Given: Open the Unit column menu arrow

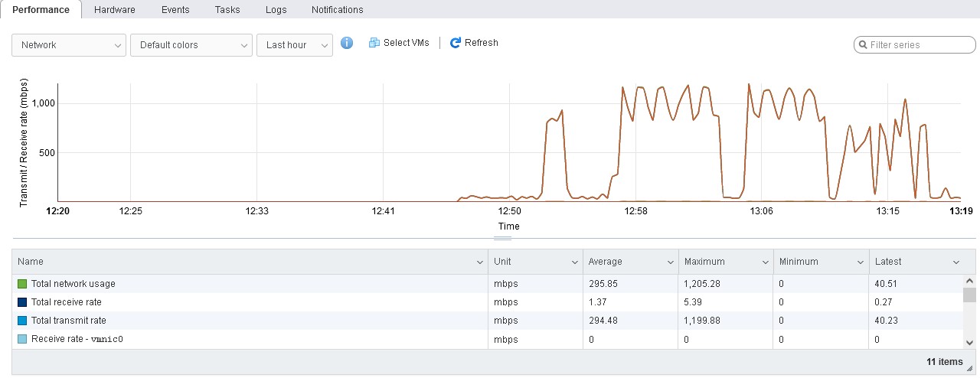Looking at the screenshot, I should pos(574,262).
